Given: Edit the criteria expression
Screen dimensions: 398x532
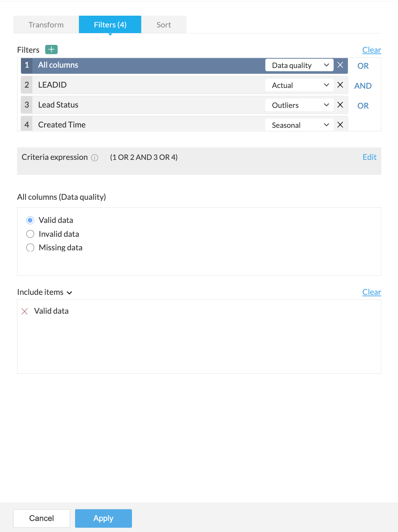Looking at the screenshot, I should click(370, 157).
